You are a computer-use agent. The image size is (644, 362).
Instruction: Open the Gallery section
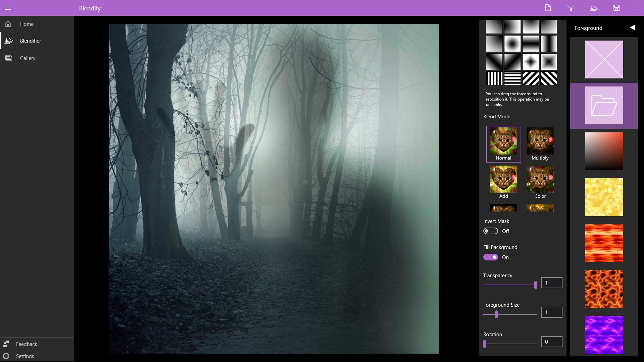click(27, 58)
